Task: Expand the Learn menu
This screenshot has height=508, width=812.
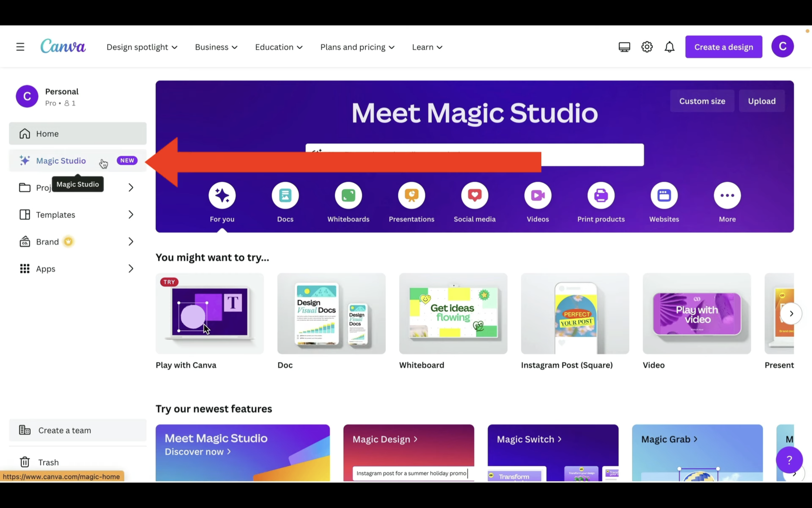Action: tap(427, 47)
